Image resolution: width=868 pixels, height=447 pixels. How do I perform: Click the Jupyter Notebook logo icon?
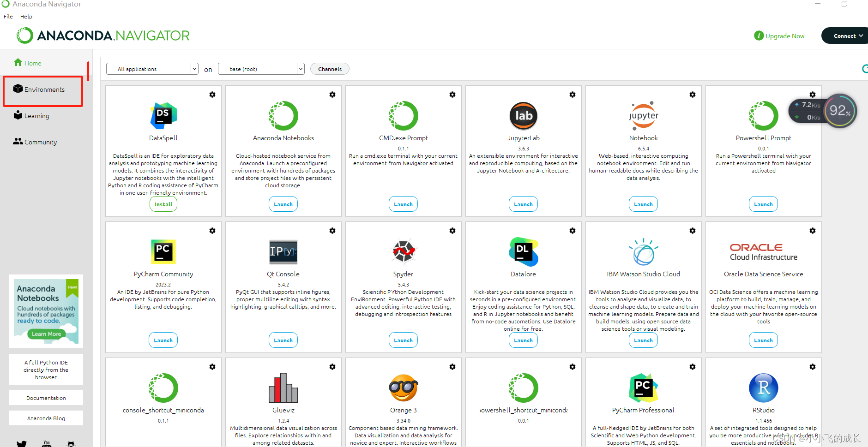[x=643, y=115]
